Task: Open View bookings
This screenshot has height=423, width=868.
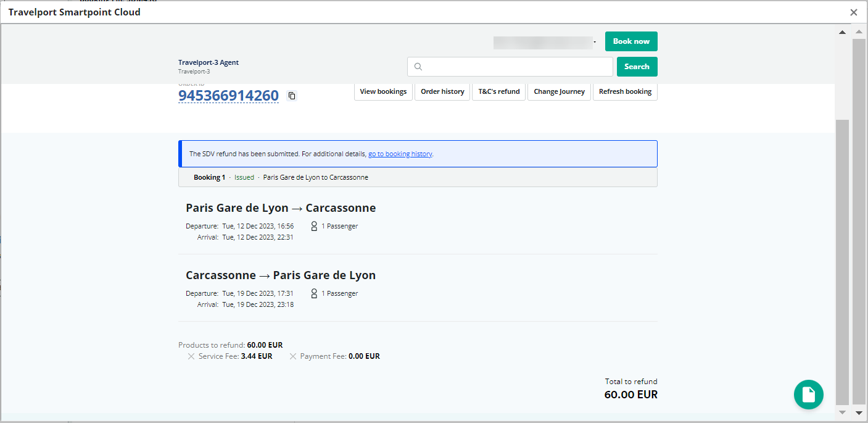Action: point(383,91)
